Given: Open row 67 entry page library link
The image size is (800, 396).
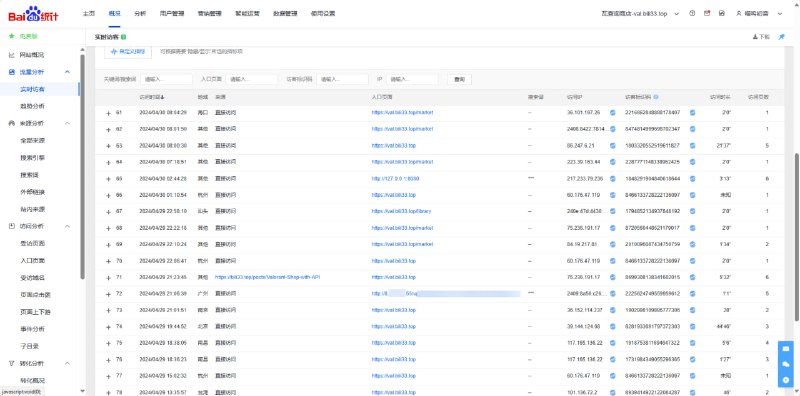Looking at the screenshot, I should [x=402, y=211].
